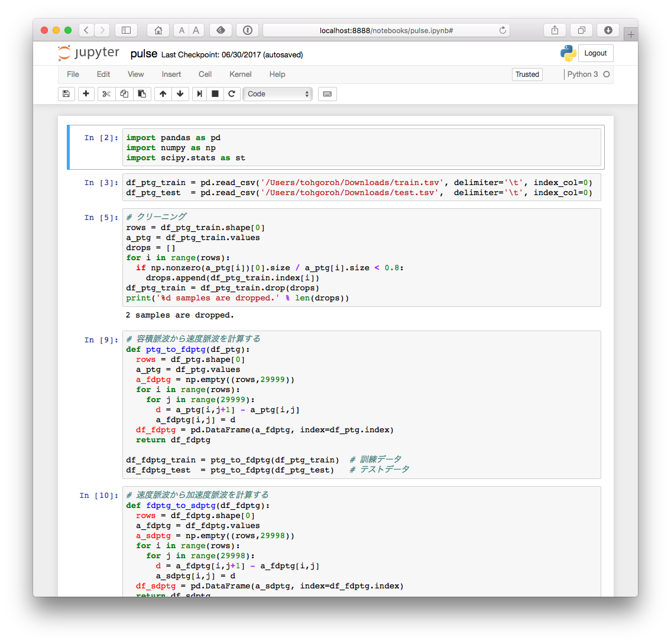Click the save and checkpoint icon
Screen dimensions: 671x644
(66, 93)
